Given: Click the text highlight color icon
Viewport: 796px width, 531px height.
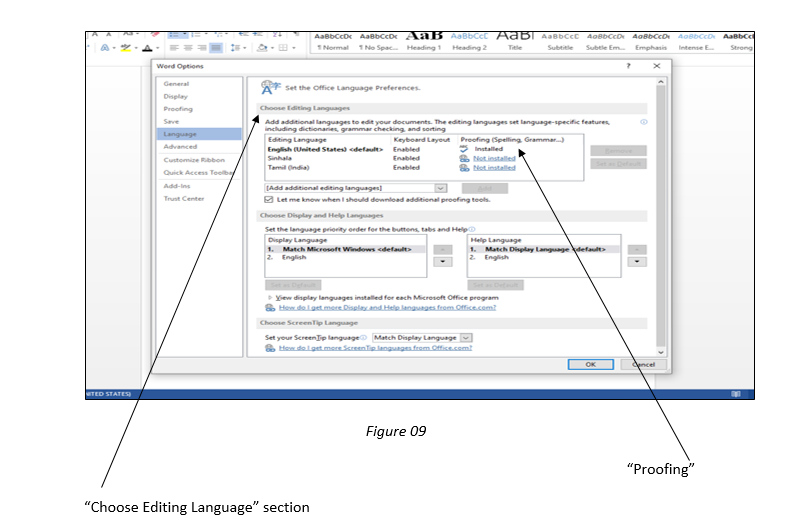Looking at the screenshot, I should [125, 48].
